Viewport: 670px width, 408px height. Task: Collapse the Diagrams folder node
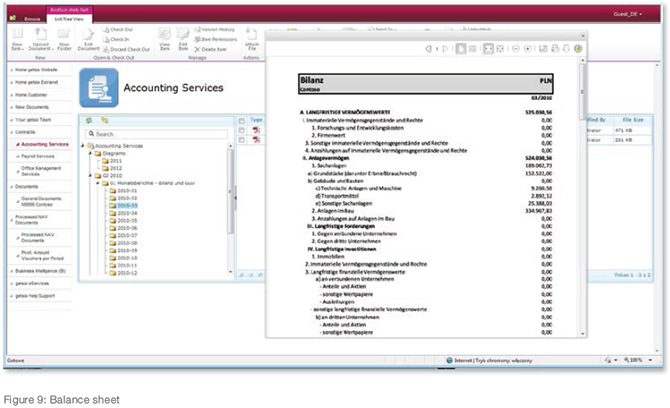90,153
